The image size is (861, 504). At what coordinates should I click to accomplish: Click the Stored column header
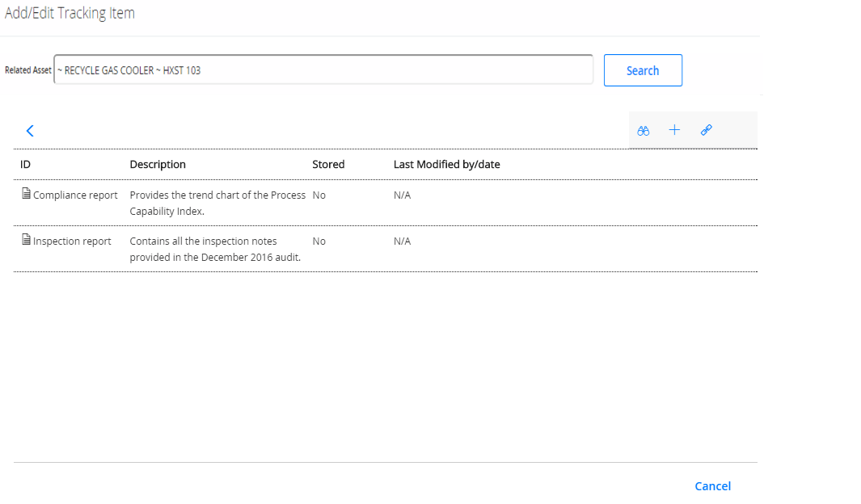click(x=328, y=164)
